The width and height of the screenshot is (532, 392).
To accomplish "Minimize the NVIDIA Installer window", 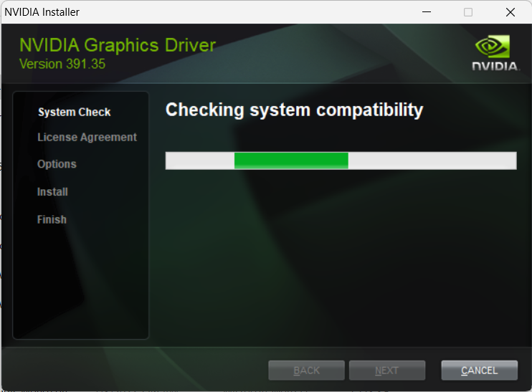I will coord(427,12).
